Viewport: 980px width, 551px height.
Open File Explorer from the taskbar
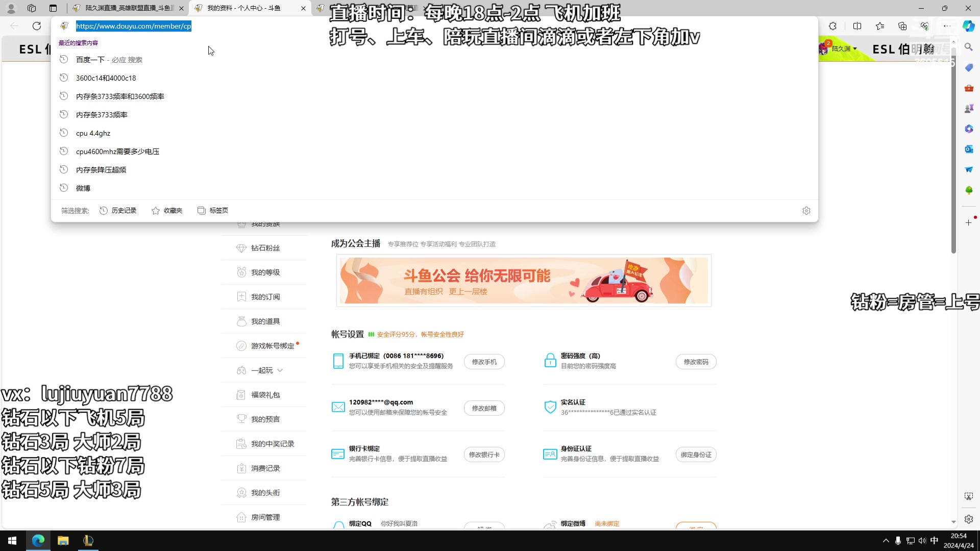pos(63,541)
